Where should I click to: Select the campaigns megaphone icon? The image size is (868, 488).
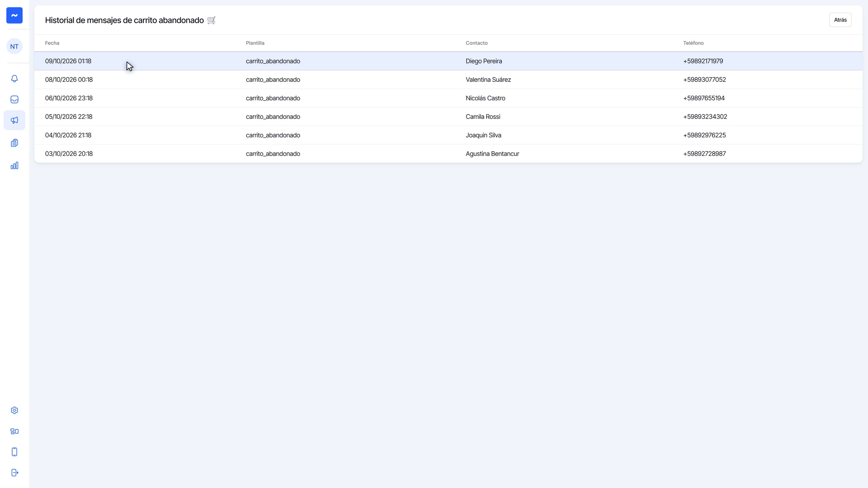[14, 120]
